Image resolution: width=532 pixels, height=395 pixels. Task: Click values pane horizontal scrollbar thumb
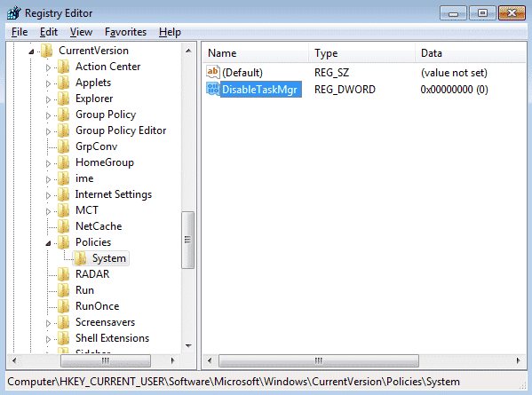(x=319, y=360)
